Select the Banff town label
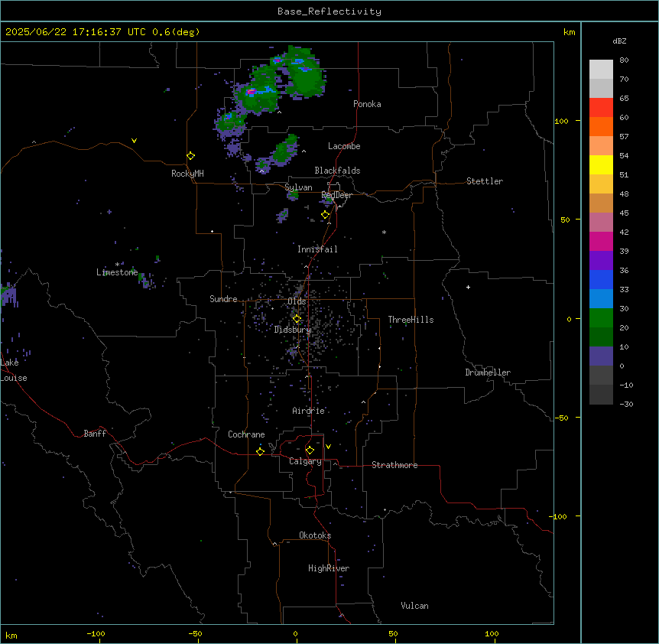This screenshot has height=644, width=659. click(x=95, y=434)
